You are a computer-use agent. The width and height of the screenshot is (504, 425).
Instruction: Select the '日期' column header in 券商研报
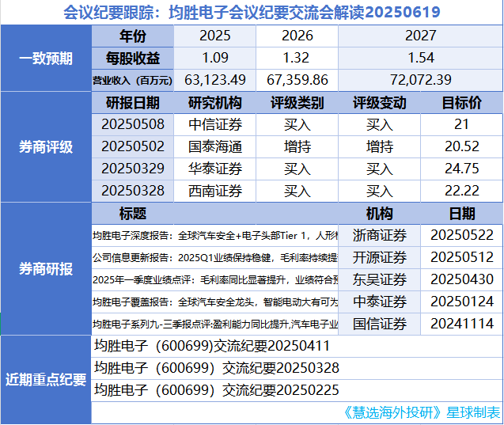[461, 214]
